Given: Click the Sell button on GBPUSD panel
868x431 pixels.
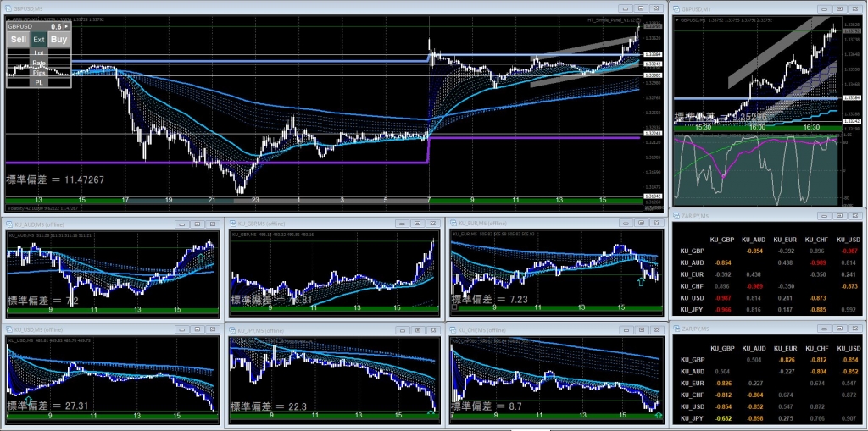Looking at the screenshot, I should coord(19,39).
